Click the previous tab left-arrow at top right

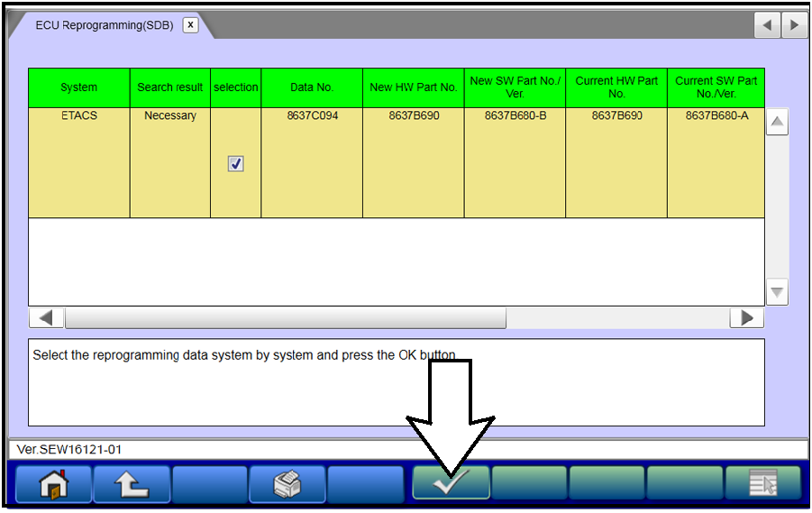point(767,25)
